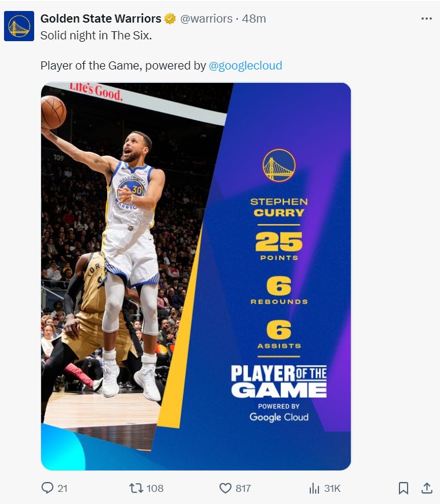Click the like count 817
440x504 pixels.
coord(243,488)
